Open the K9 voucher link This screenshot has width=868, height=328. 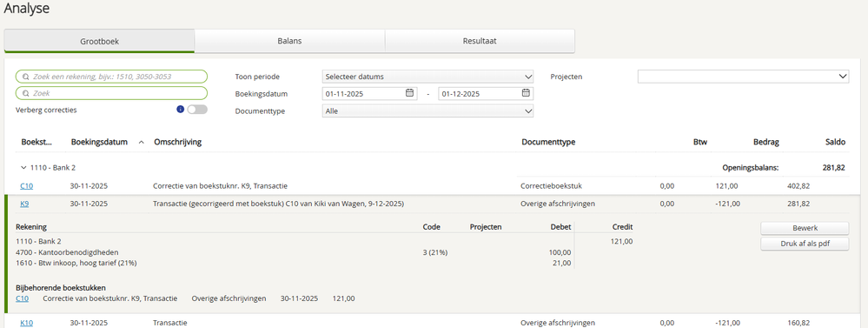(x=24, y=204)
